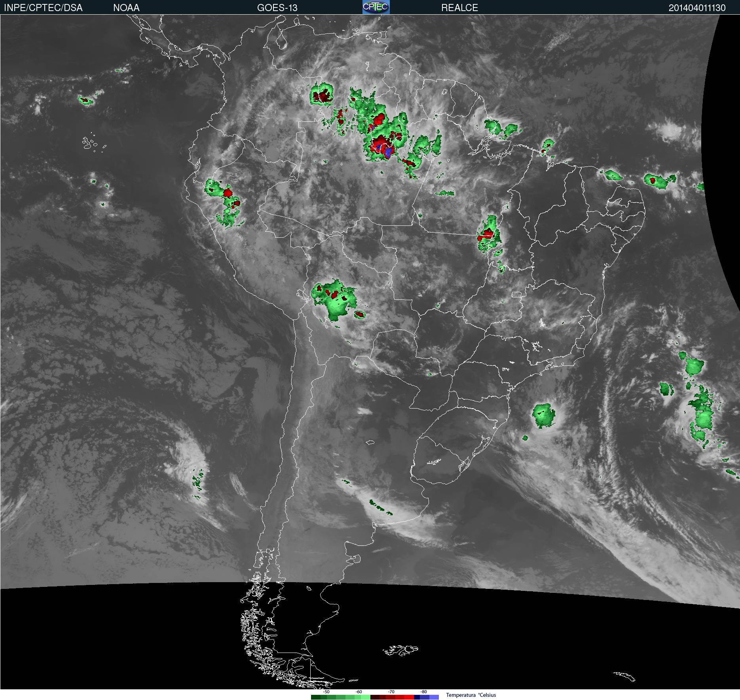Click the darkest green swatch on the temperature scale
Screen dimensions: 740x700
click(x=316, y=697)
